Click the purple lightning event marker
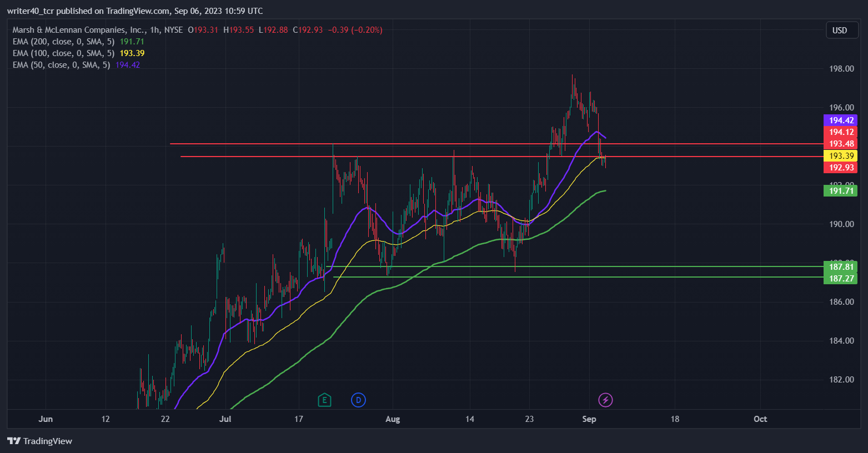This screenshot has height=453, width=868. click(x=605, y=400)
